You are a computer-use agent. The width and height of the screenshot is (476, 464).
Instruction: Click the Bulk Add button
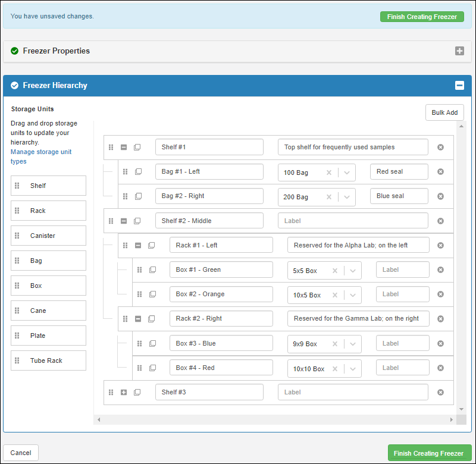pos(444,112)
